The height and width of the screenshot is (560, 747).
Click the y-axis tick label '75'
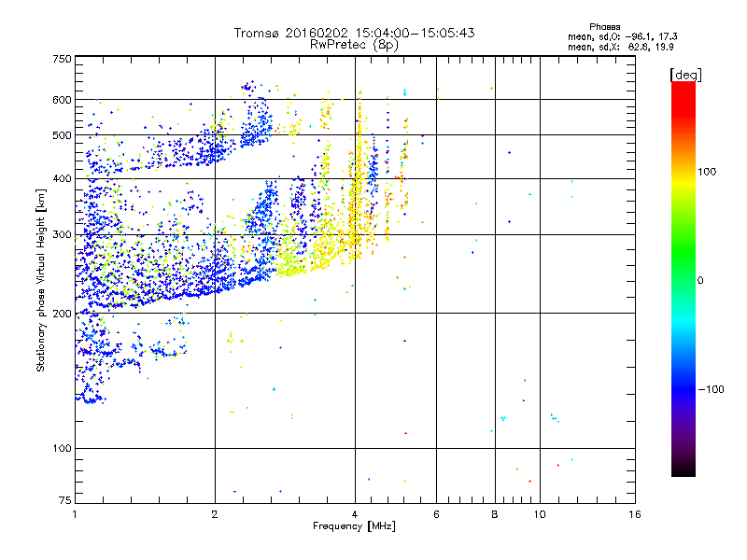65,500
